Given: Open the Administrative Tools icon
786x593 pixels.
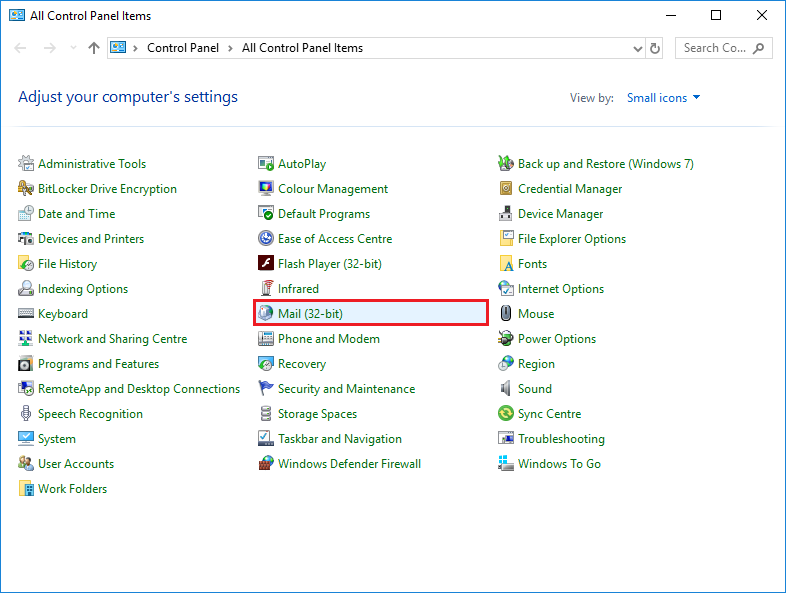Looking at the screenshot, I should 26,163.
